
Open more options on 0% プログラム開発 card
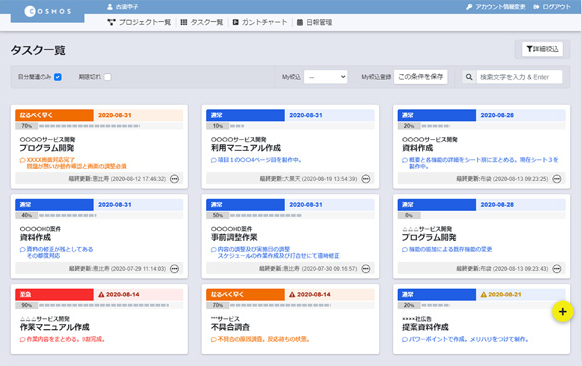point(557,268)
